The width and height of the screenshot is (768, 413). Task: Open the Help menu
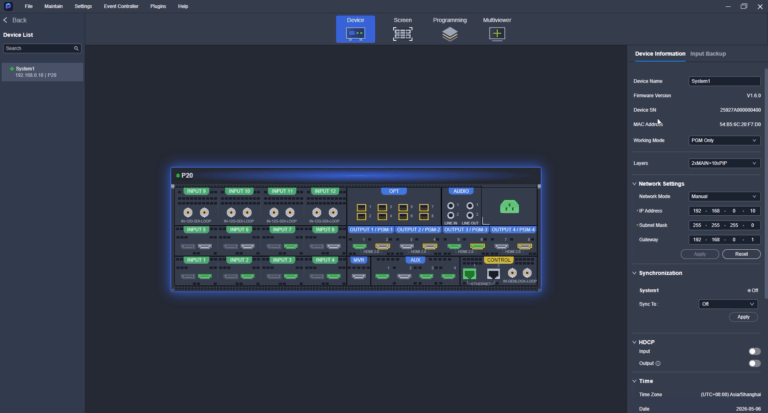tap(183, 6)
